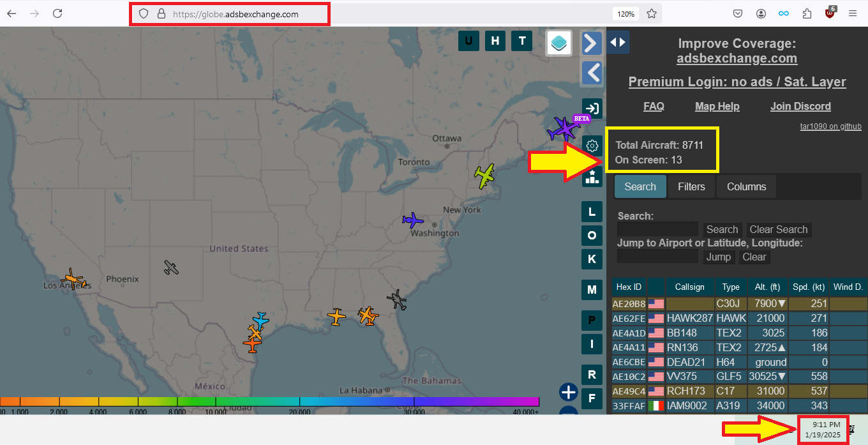
Task: Toggle the P map button
Action: (x=592, y=321)
